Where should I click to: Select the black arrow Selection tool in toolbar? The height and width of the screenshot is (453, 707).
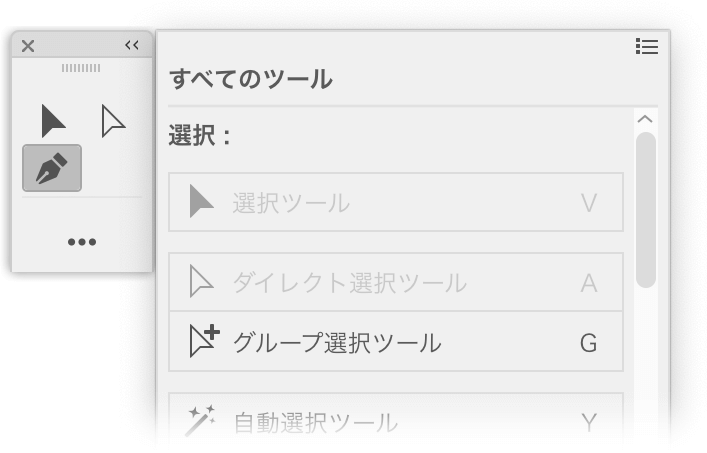pos(53,121)
